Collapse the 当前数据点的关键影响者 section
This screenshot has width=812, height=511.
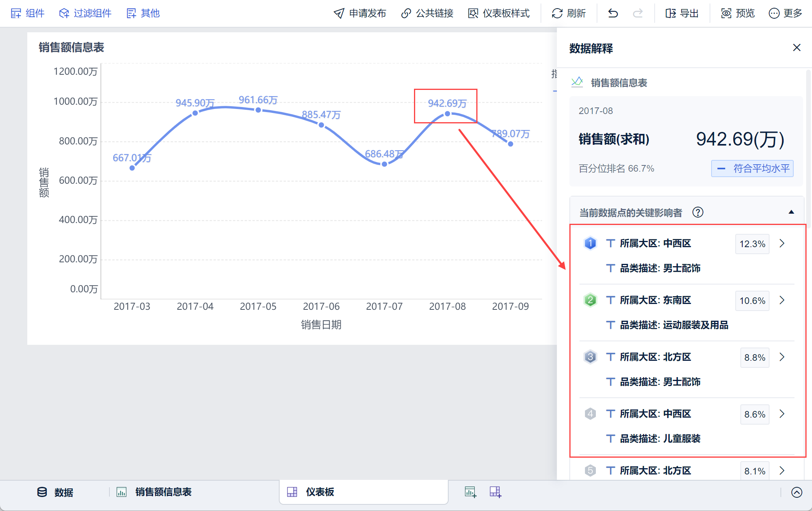(x=791, y=212)
